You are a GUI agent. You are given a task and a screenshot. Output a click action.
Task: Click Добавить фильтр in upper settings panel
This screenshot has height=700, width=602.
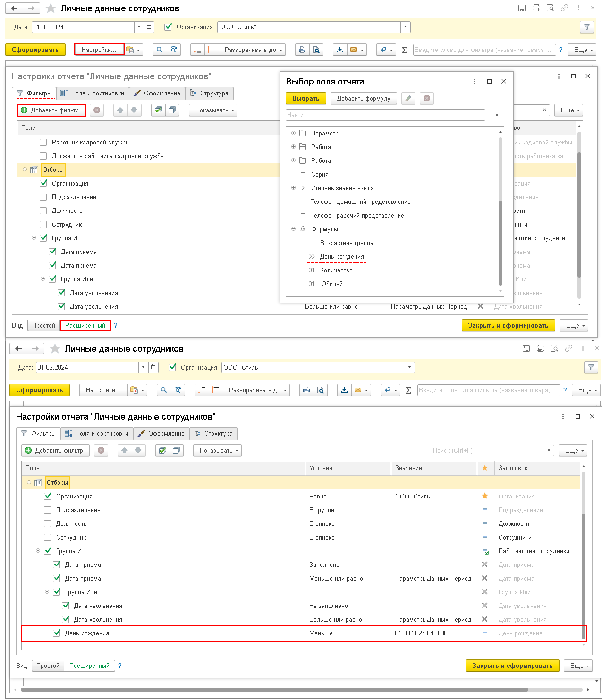point(51,110)
